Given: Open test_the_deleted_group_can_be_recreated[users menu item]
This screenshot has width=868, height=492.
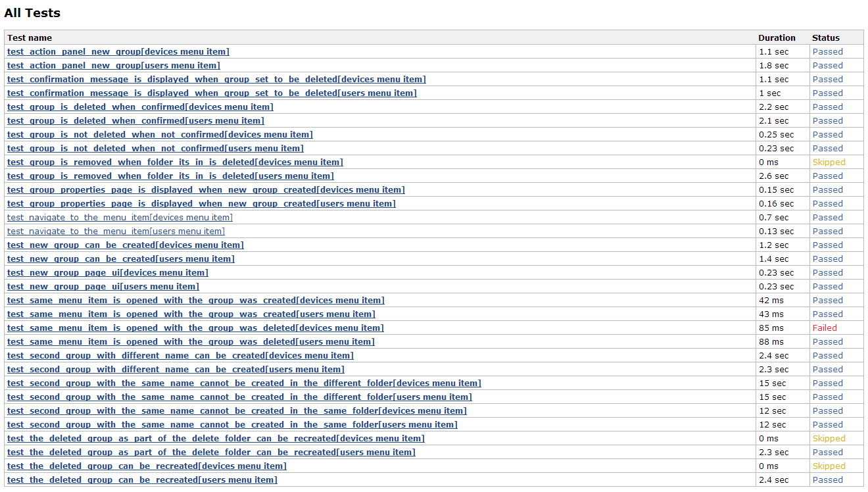Looking at the screenshot, I should coord(142,480).
